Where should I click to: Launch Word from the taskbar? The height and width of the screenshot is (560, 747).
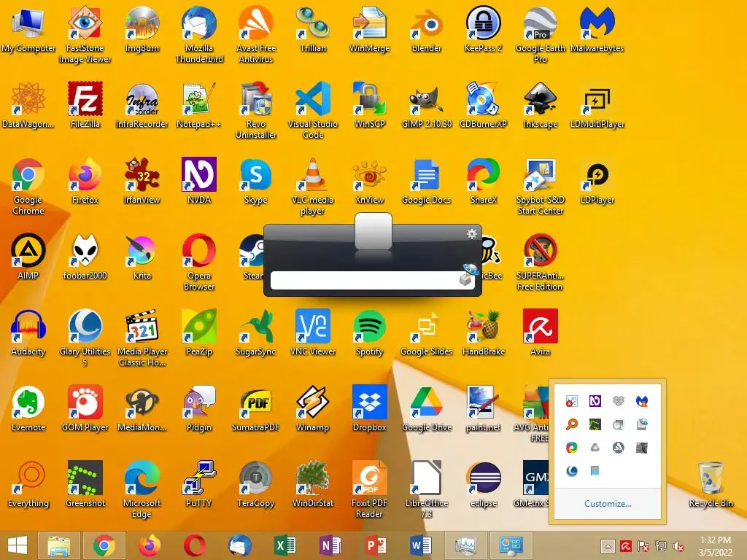pos(421,545)
